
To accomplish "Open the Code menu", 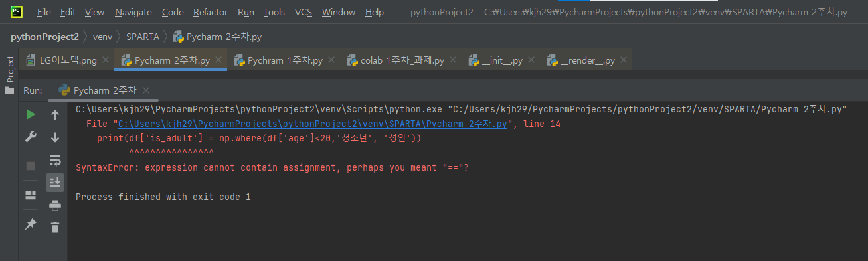I will [173, 12].
